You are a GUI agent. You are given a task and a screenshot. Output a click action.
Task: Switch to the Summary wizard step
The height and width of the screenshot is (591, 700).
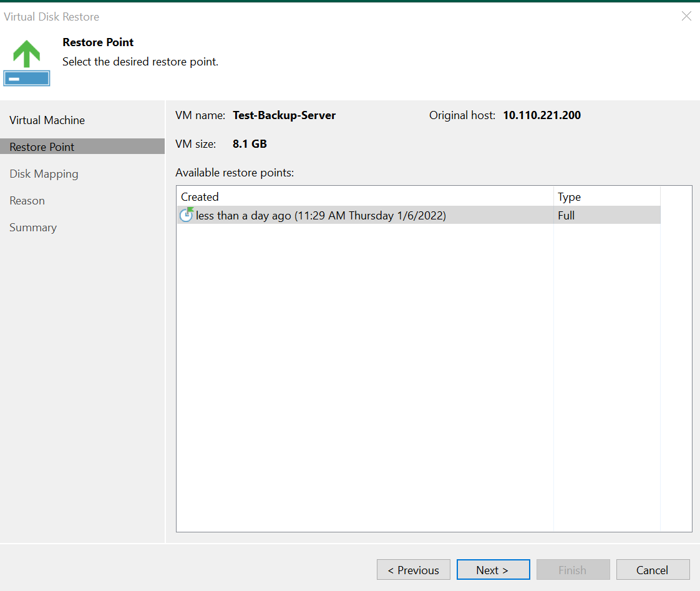pos(33,228)
